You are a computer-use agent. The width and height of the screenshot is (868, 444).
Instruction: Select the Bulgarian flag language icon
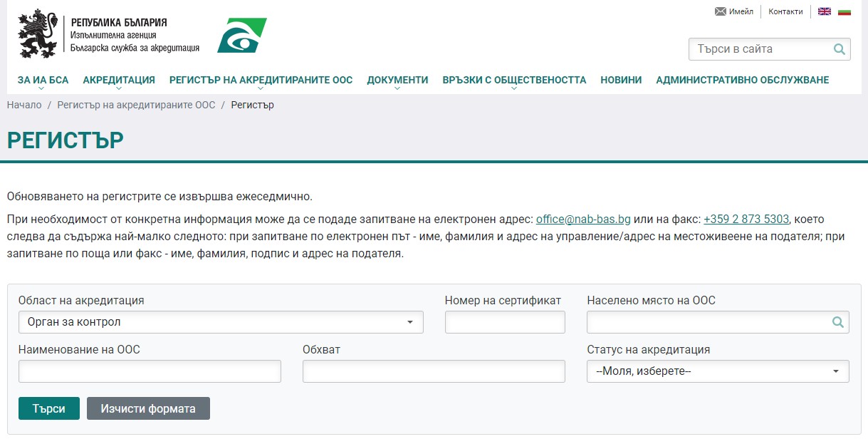tap(845, 11)
